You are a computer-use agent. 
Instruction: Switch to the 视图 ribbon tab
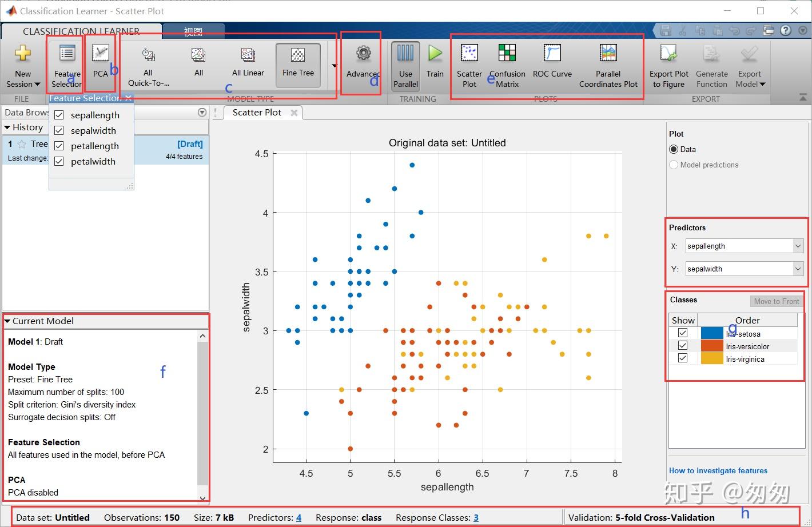(193, 30)
